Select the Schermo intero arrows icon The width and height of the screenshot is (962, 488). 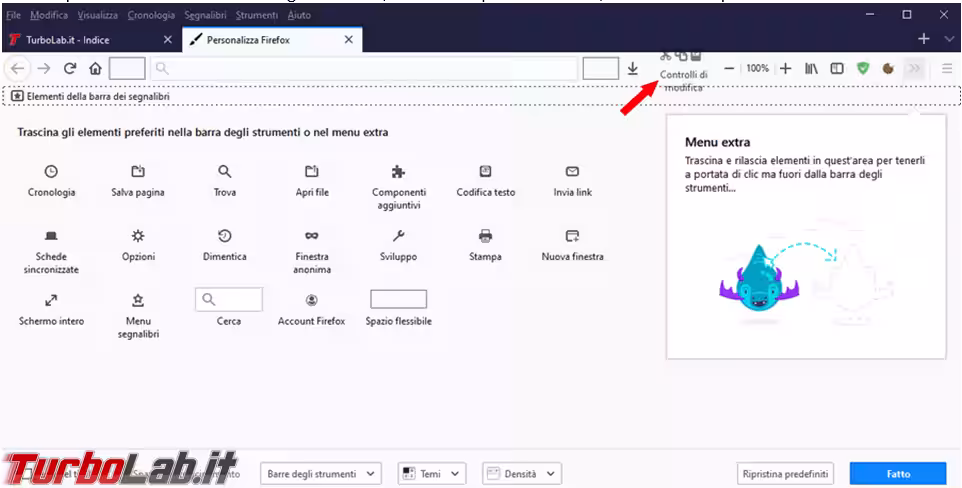(51, 300)
